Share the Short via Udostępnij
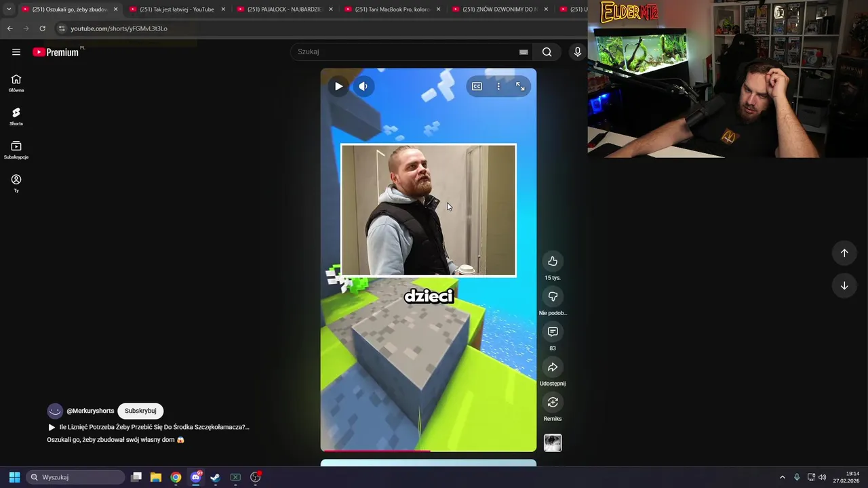Image resolution: width=868 pixels, height=488 pixels. (553, 367)
